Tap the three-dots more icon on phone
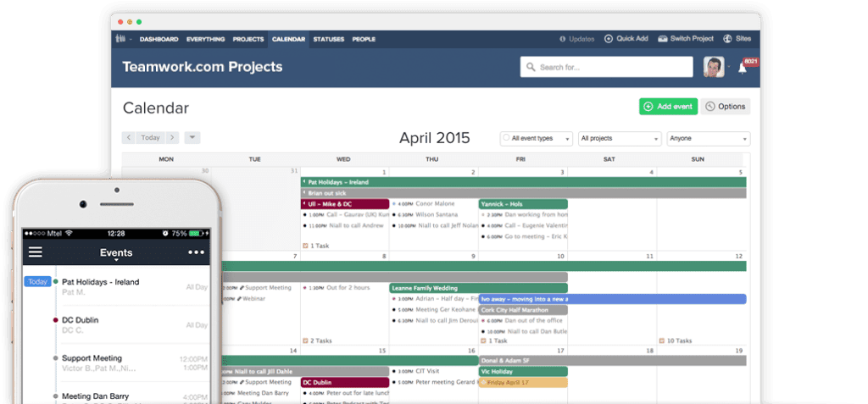868x404 pixels. (x=197, y=252)
